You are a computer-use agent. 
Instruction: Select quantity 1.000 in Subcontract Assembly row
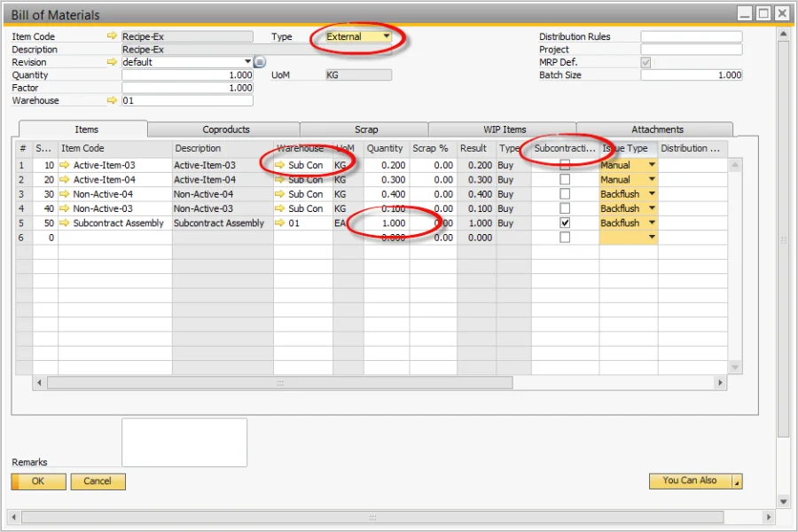click(x=387, y=223)
